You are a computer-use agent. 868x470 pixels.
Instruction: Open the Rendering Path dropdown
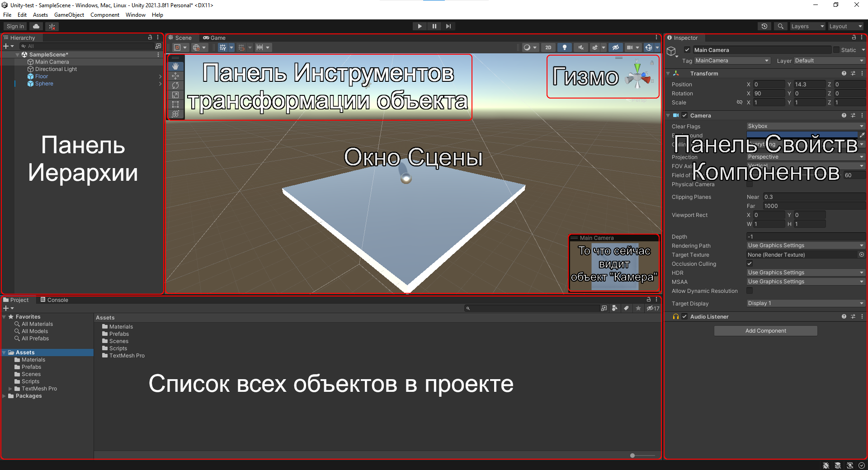click(x=806, y=245)
